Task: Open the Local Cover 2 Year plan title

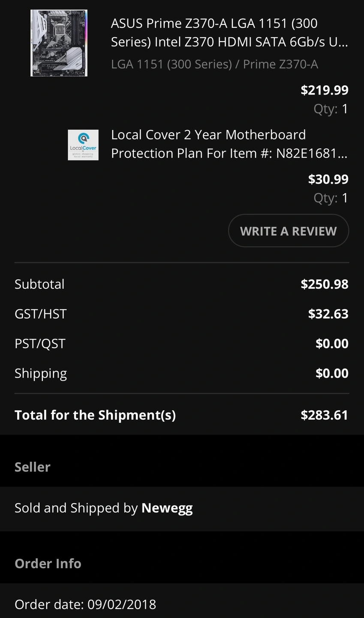Action: click(229, 144)
